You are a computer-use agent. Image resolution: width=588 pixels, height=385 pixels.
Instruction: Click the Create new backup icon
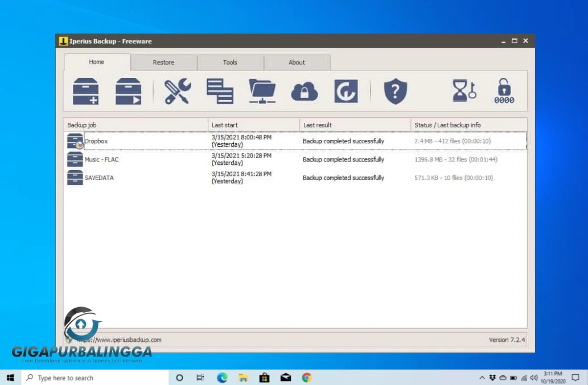click(x=86, y=92)
